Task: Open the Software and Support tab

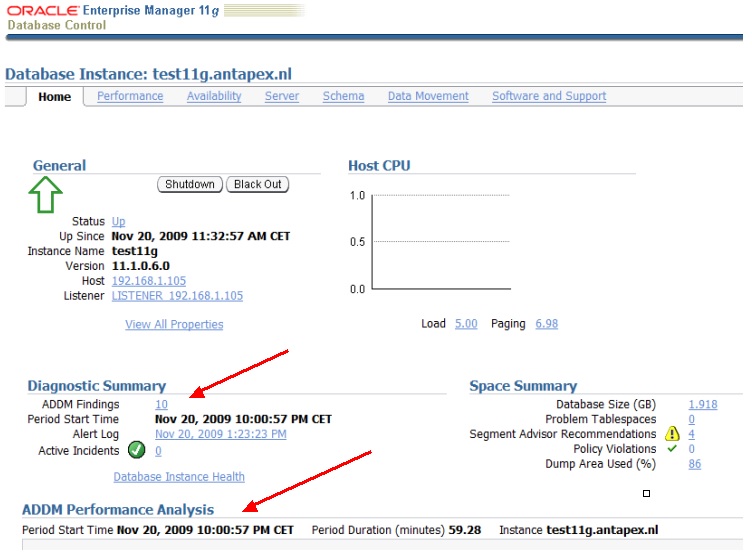Action: coord(549,96)
